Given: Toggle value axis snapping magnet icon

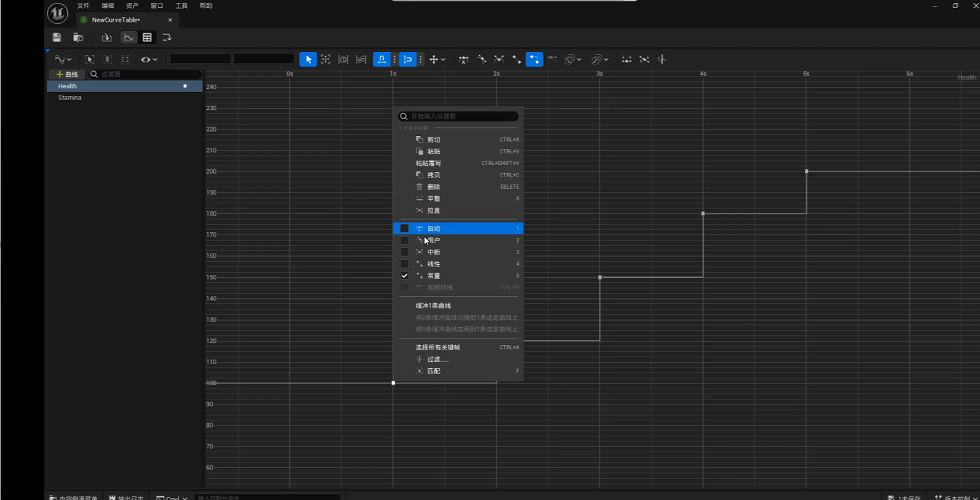Looking at the screenshot, I should point(408,59).
